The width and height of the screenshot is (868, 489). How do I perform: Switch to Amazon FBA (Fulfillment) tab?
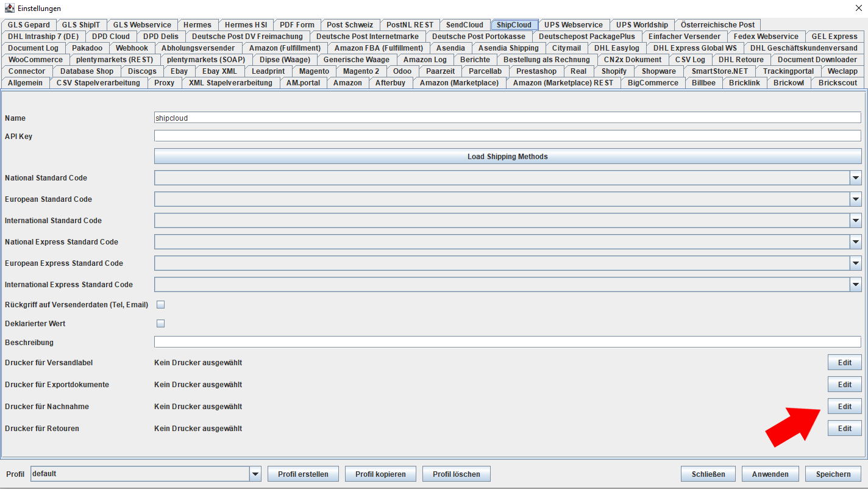point(379,48)
